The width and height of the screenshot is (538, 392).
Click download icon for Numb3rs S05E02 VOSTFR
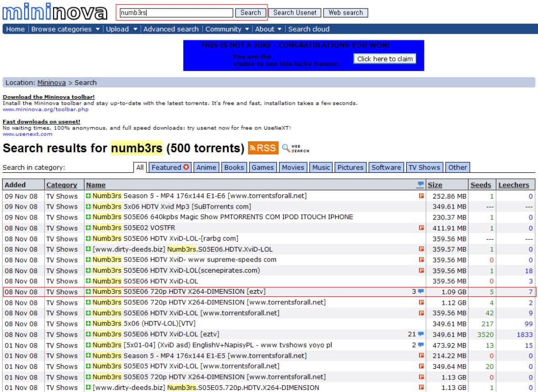(x=88, y=228)
